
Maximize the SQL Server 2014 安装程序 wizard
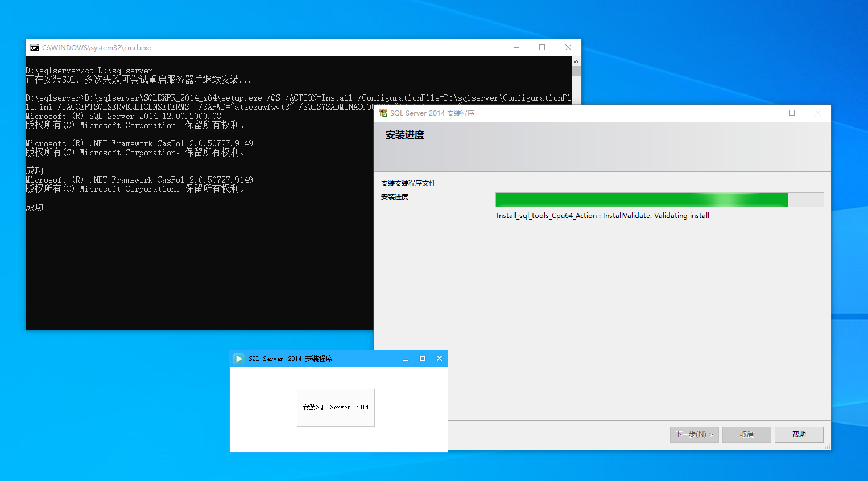pos(792,113)
